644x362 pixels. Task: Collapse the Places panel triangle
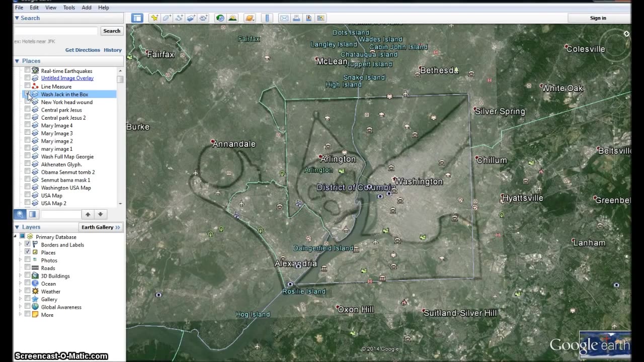pyautogui.click(x=17, y=61)
